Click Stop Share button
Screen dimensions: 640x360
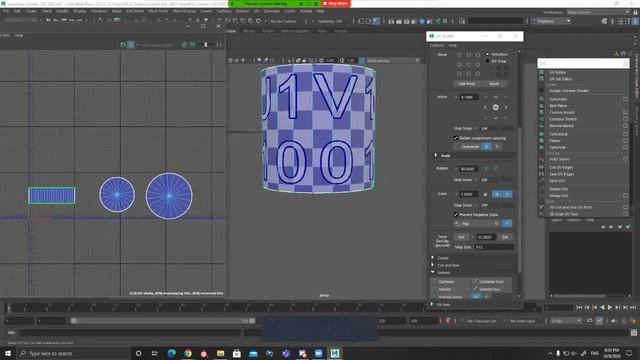(336, 3)
